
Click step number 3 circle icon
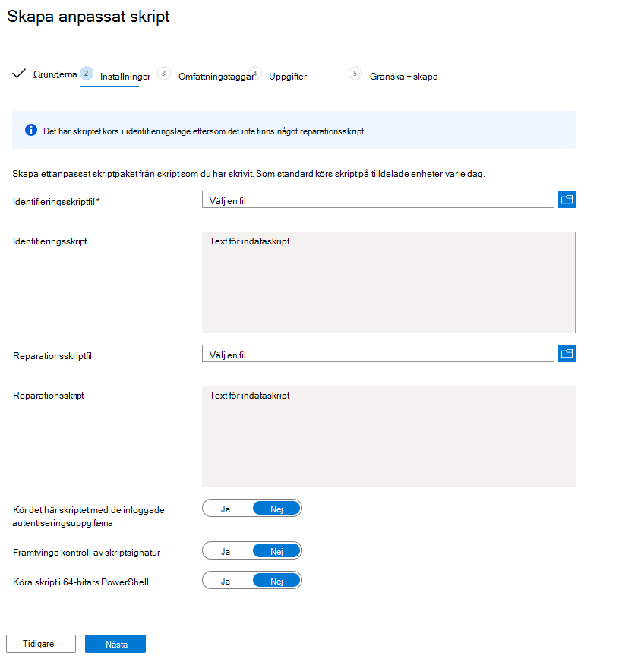click(x=163, y=74)
